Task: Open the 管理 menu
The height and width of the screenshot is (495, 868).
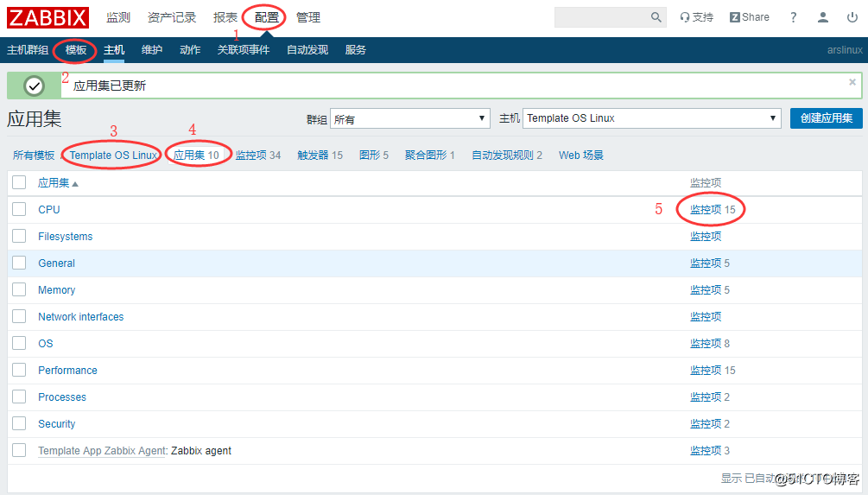Action: tap(307, 18)
